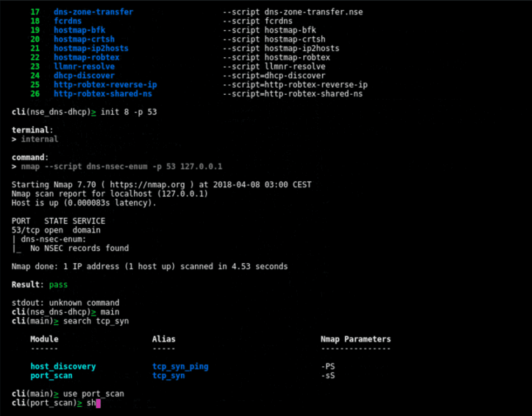532x416 pixels.
Task: Click '--script=http-robtex-shared-ns' parameter text
Action: pos(293,94)
